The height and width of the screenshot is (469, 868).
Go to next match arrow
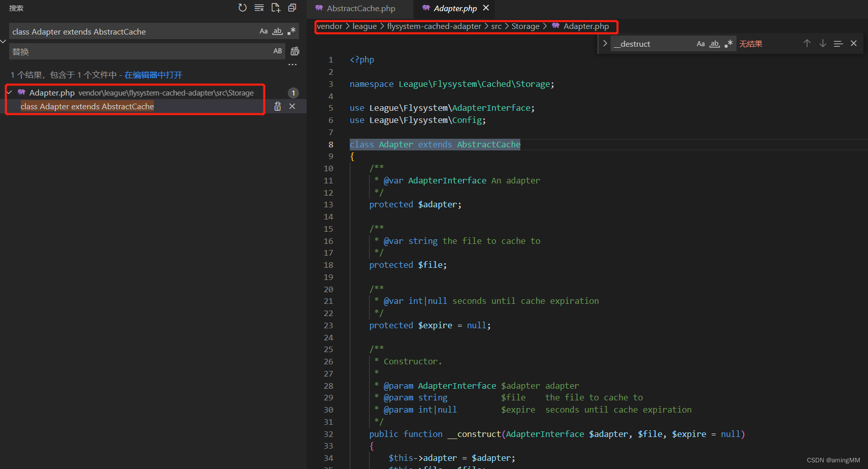pos(823,43)
